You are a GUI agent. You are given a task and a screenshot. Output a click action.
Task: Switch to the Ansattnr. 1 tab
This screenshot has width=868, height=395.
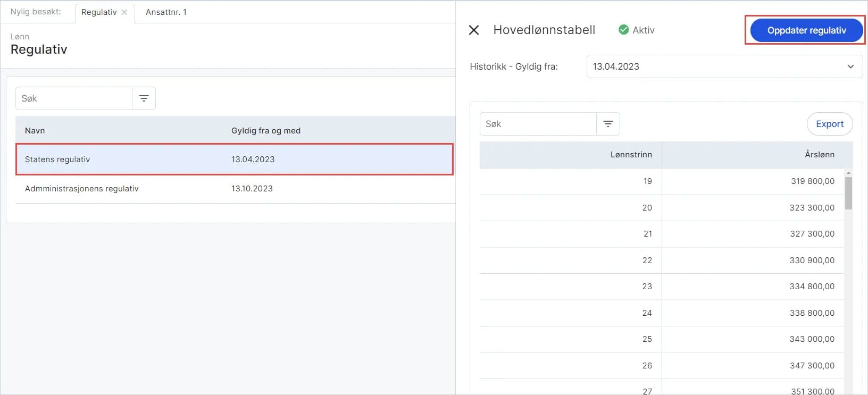tap(166, 12)
